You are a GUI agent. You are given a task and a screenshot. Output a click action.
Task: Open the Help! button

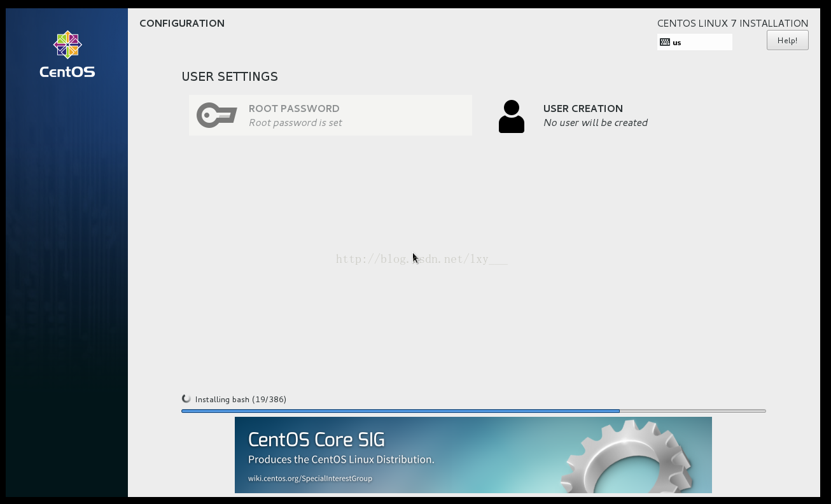tap(787, 40)
